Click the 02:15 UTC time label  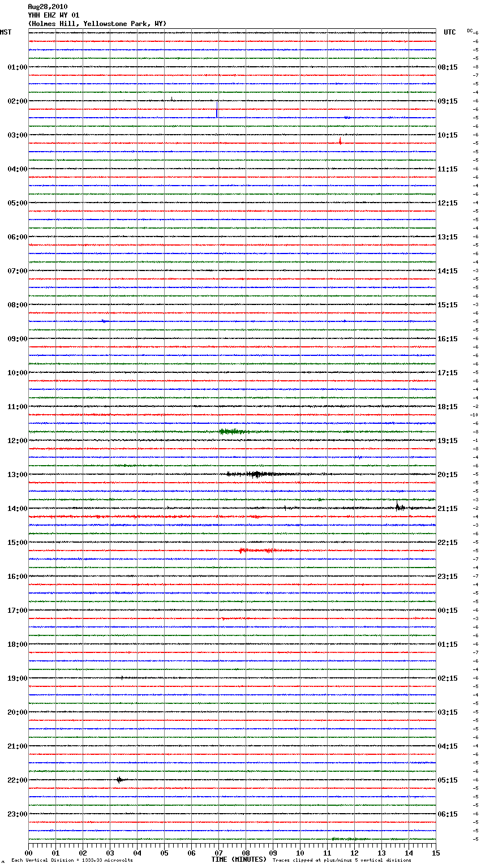[448, 678]
